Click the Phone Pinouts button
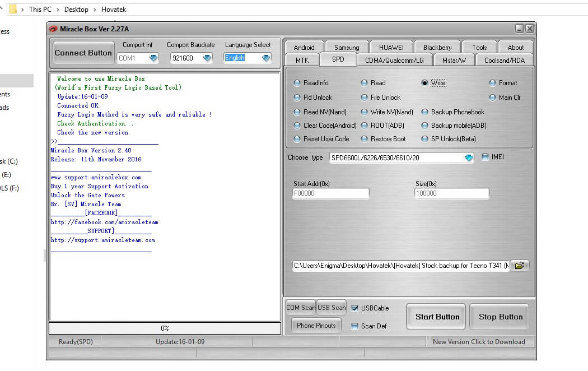The height and width of the screenshot is (371, 588). point(316,326)
